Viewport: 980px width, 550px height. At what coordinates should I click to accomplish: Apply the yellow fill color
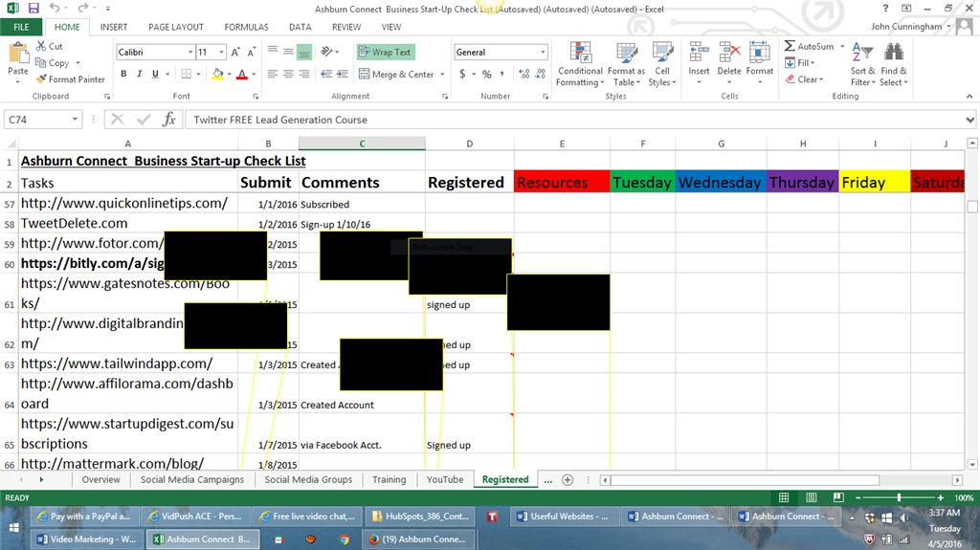(x=217, y=74)
